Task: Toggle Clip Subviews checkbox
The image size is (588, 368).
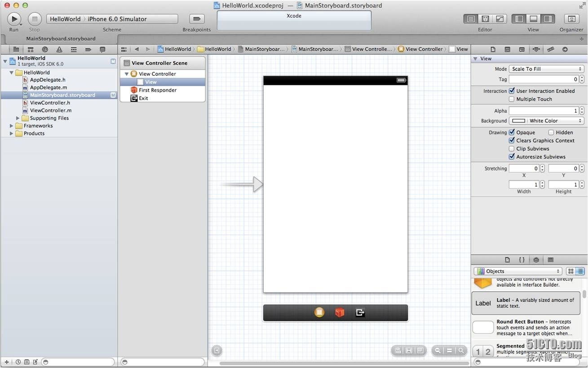Action: (512, 149)
